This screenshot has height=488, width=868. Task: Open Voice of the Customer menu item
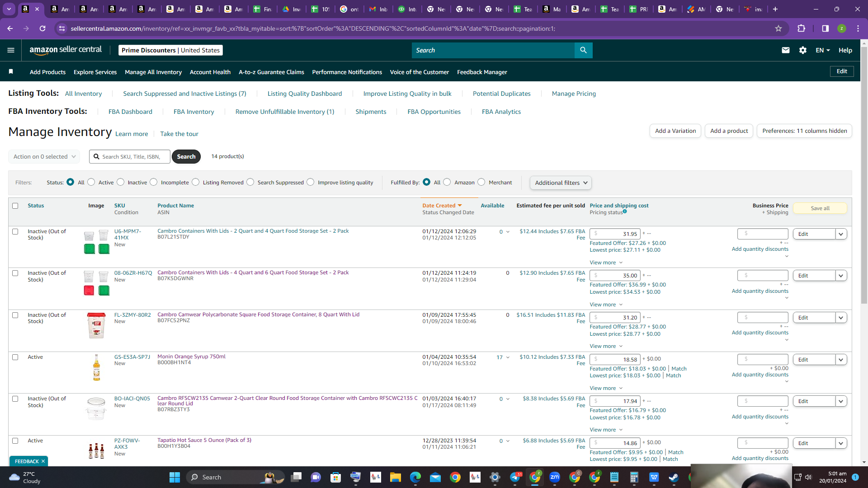coord(419,72)
